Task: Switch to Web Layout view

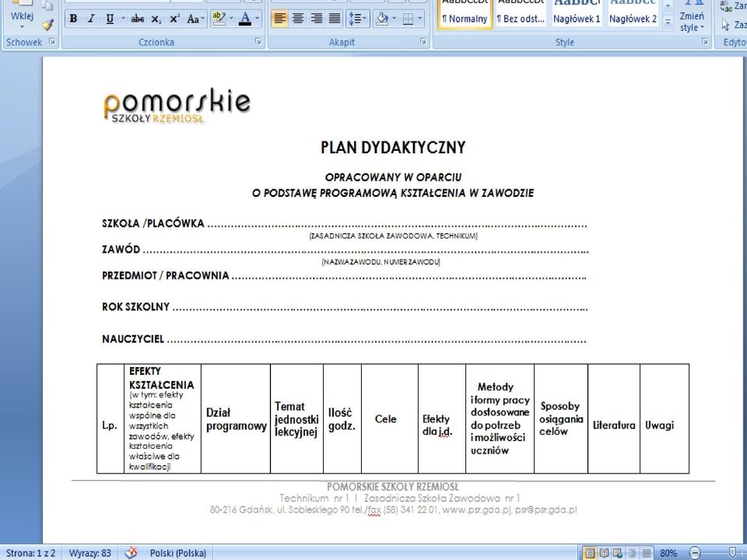Action: (x=618, y=553)
